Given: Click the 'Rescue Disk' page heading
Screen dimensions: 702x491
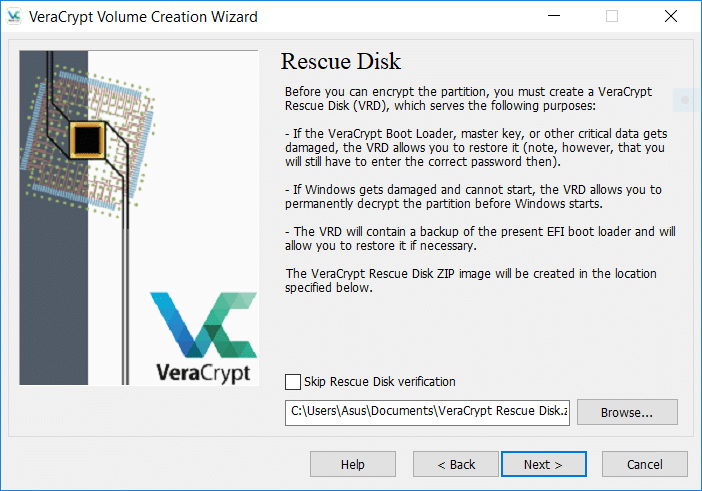Looking at the screenshot, I should click(341, 61).
